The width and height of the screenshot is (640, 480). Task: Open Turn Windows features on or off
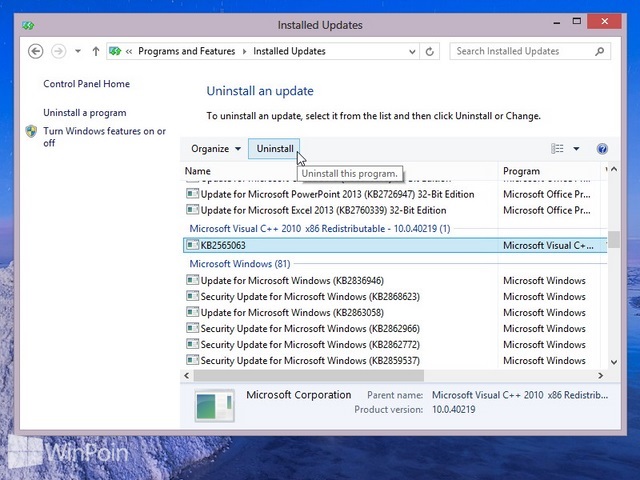pos(104,137)
